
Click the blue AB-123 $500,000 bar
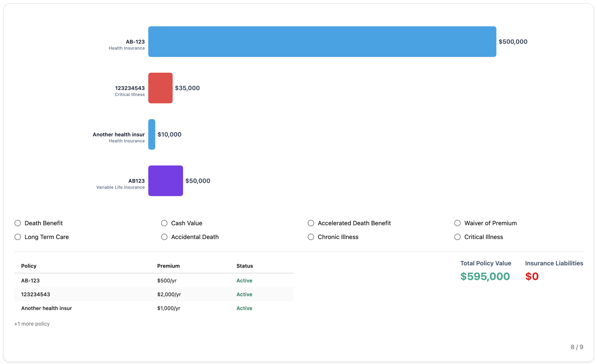tap(322, 42)
